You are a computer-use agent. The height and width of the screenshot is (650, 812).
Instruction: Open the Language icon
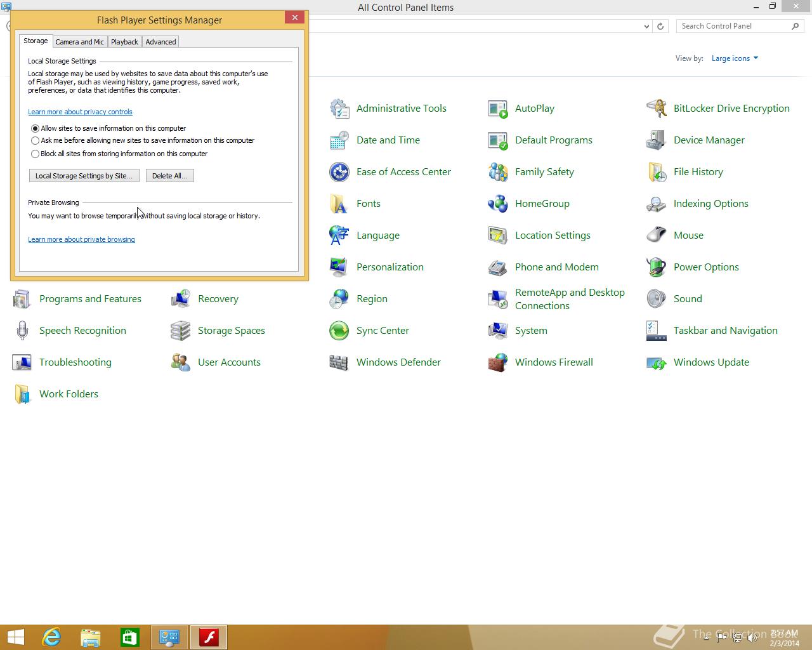pos(339,235)
